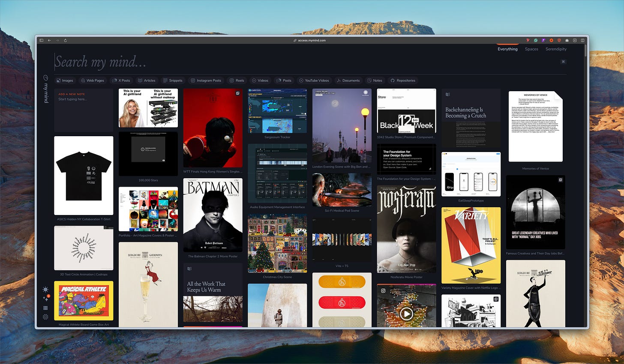
Task: Open the Vite + TS card
Action: [x=342, y=239]
